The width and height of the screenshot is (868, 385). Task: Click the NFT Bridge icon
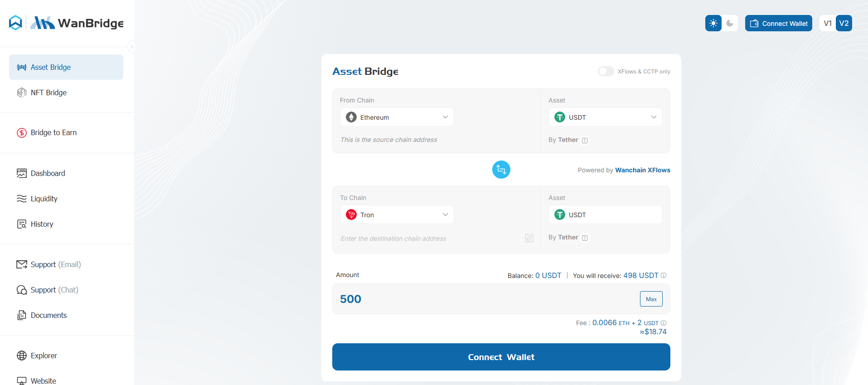pos(22,93)
